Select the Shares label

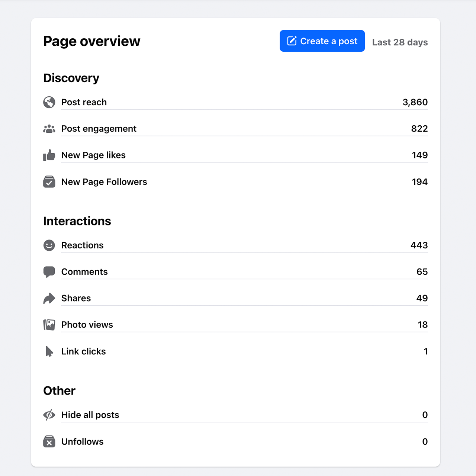[x=76, y=298]
